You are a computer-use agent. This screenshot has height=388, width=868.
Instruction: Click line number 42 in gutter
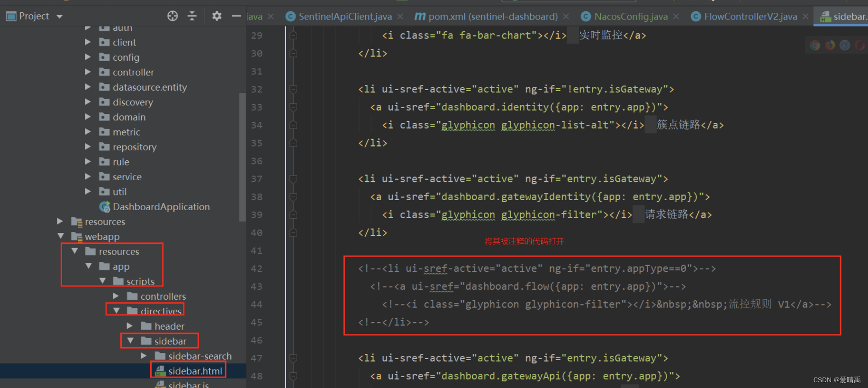click(256, 268)
